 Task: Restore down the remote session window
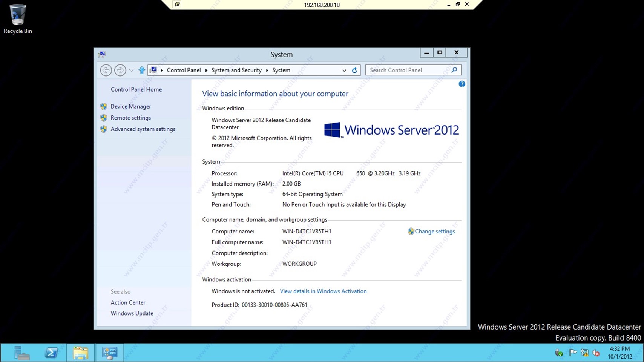458,4
